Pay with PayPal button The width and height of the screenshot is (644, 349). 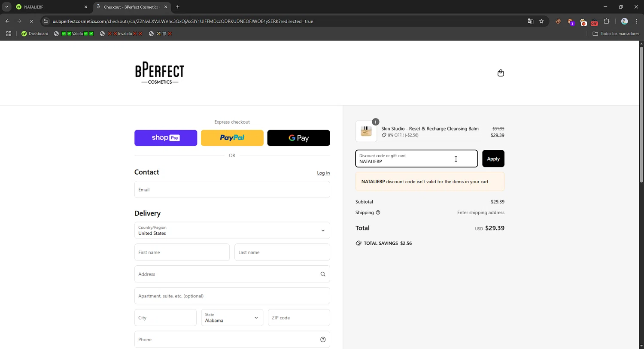point(232,138)
